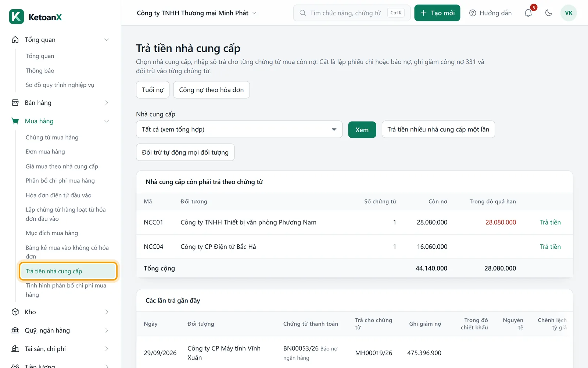Click Công nợ theo hóa đơn button
Image resolution: width=588 pixels, height=368 pixels.
211,90
